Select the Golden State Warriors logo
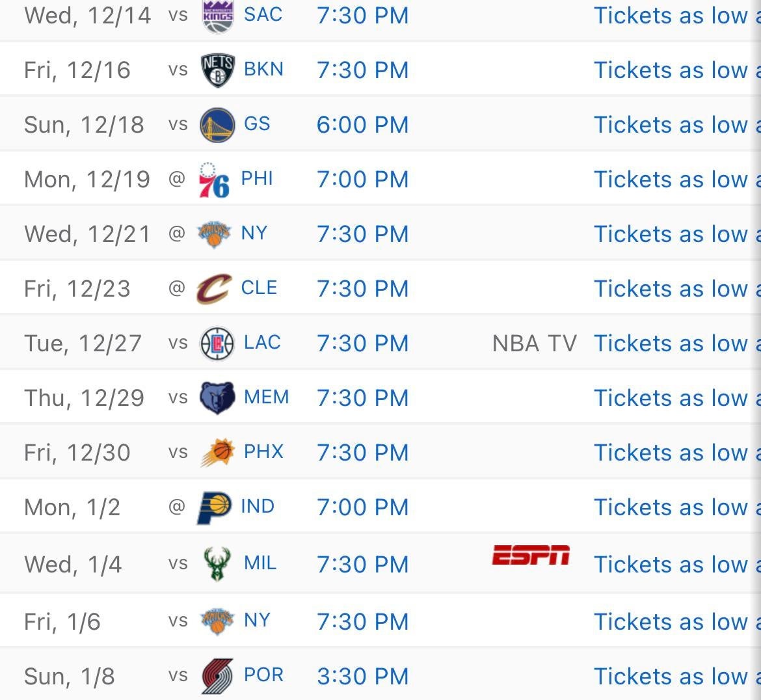Image resolution: width=761 pixels, height=700 pixels. click(217, 125)
